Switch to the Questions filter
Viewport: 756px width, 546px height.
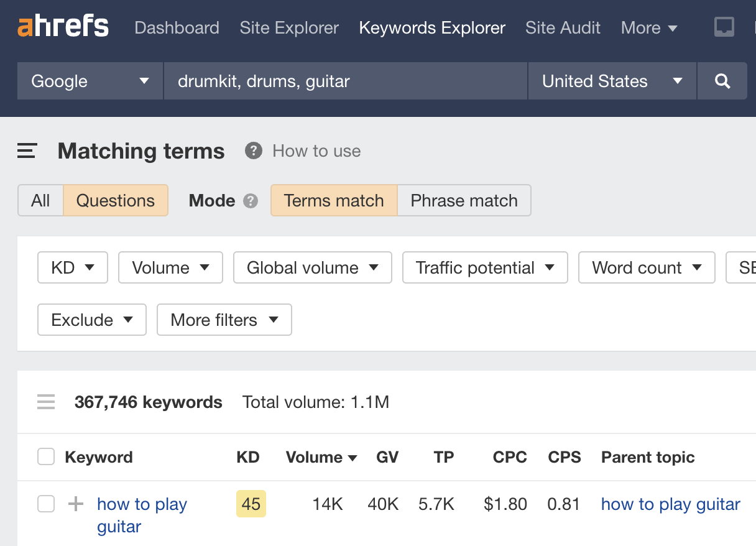coord(116,200)
